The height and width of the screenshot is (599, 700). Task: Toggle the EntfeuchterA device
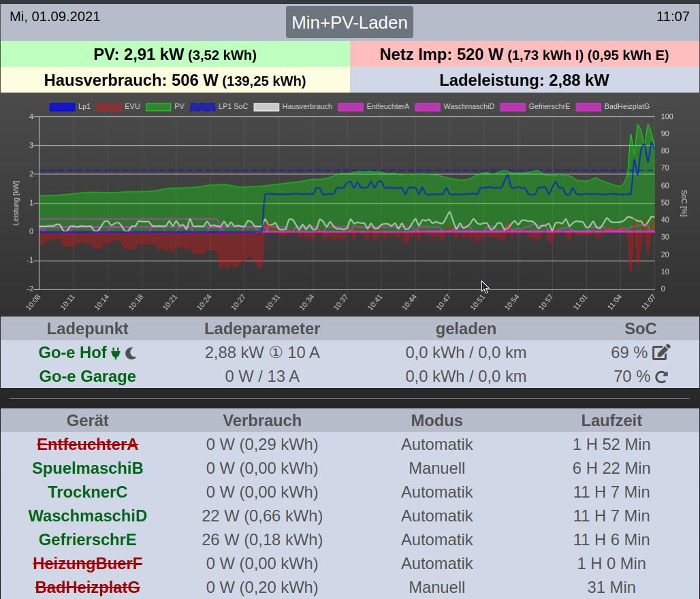point(87,444)
